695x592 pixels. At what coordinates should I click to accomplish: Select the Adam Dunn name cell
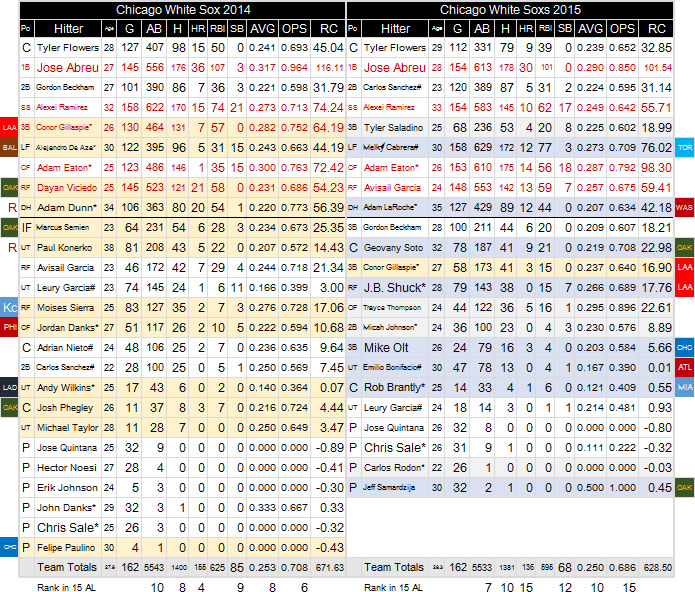point(67,207)
